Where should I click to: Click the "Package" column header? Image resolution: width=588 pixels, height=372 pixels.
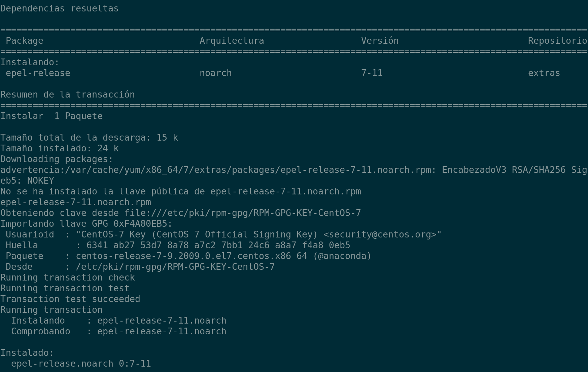25,41
